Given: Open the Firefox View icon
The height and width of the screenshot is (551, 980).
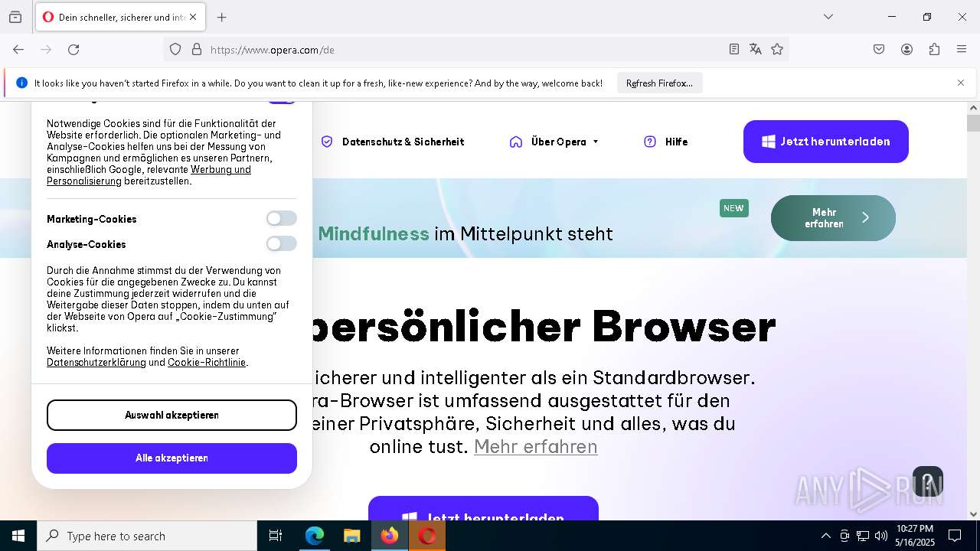Looking at the screenshot, I should [x=15, y=17].
